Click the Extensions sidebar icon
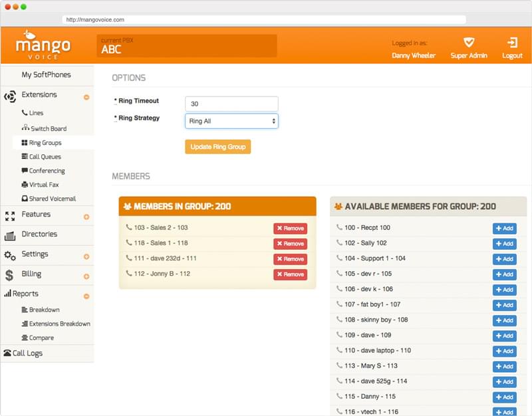Image resolution: width=532 pixels, height=416 pixels. (x=10, y=96)
